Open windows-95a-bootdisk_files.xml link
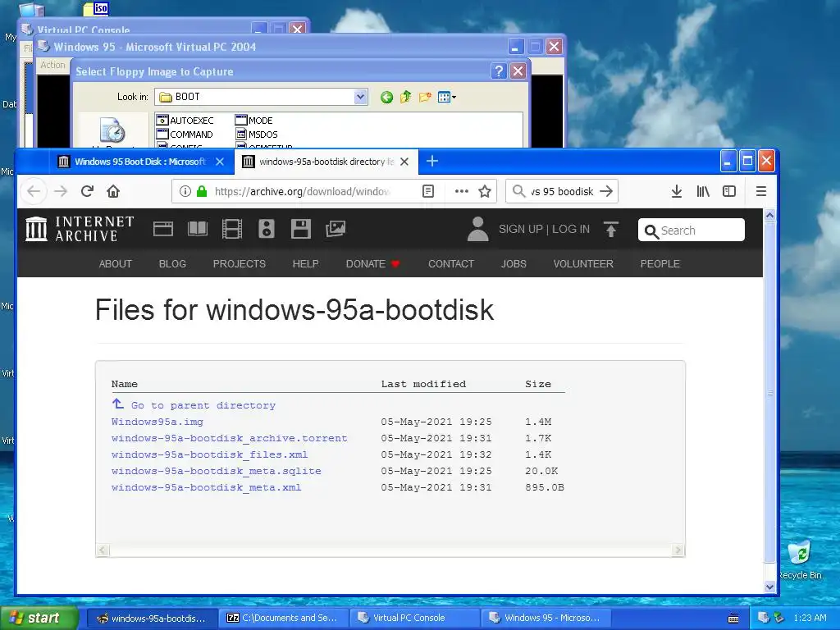This screenshot has width=840, height=630. (209, 454)
